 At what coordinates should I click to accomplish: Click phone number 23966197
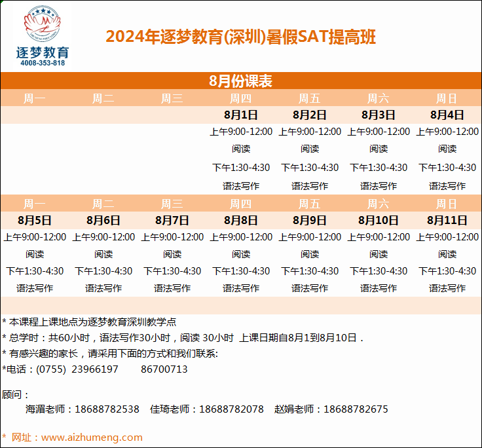[95, 369]
